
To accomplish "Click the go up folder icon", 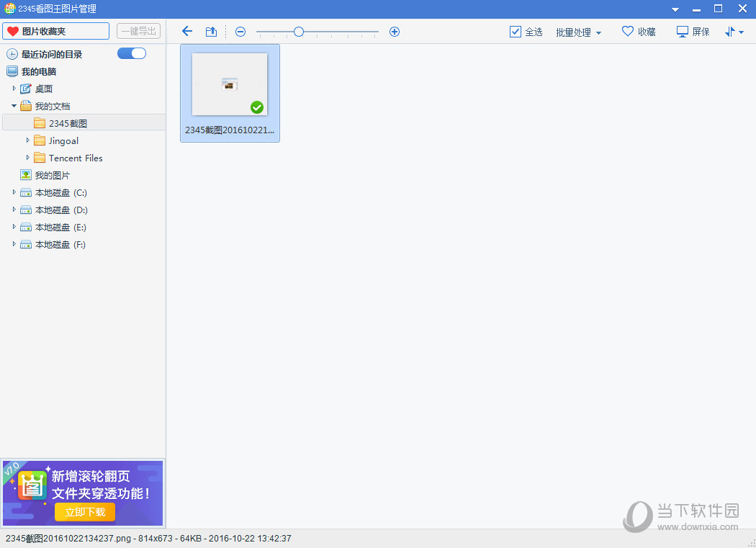I will click(211, 32).
